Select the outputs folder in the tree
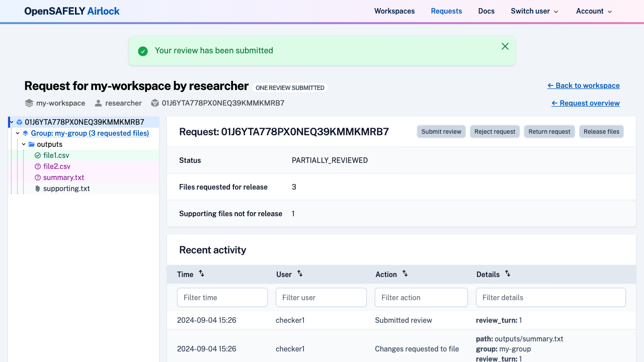This screenshot has height=362, width=644. click(50, 144)
